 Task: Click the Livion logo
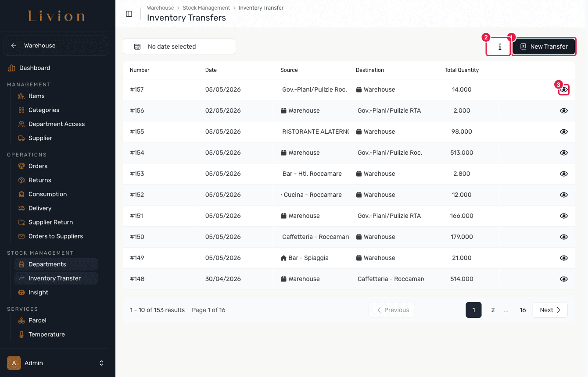[x=57, y=17]
